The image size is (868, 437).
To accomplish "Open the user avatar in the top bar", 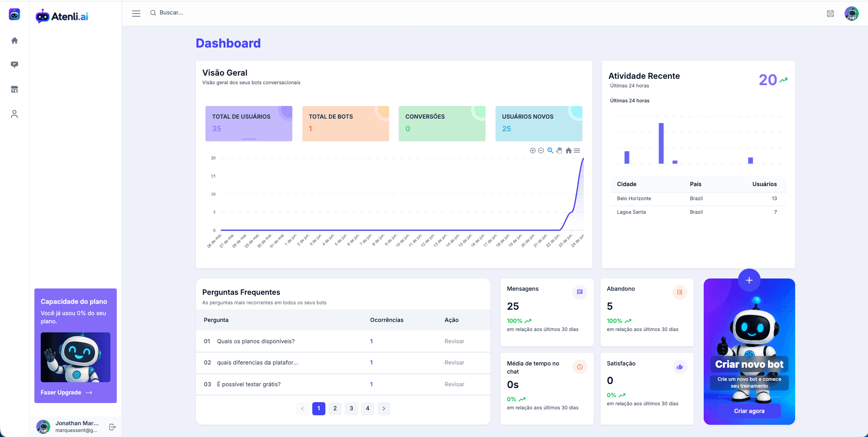I will click(852, 14).
